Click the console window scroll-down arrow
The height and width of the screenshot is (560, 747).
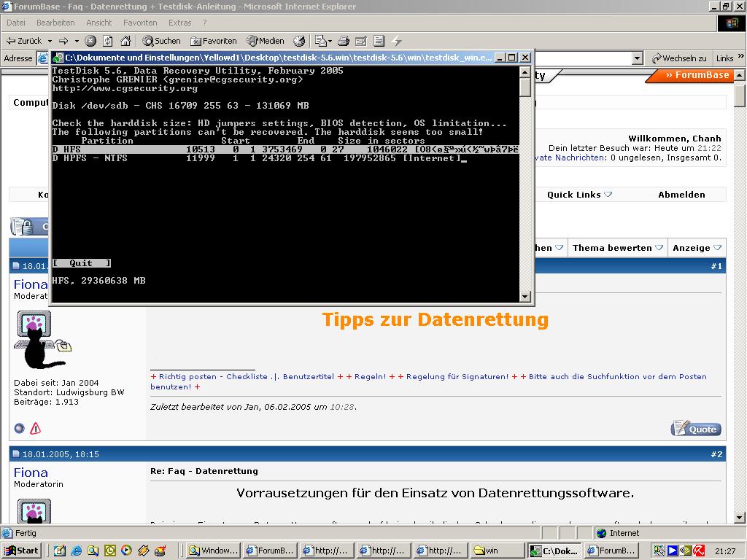(525, 297)
